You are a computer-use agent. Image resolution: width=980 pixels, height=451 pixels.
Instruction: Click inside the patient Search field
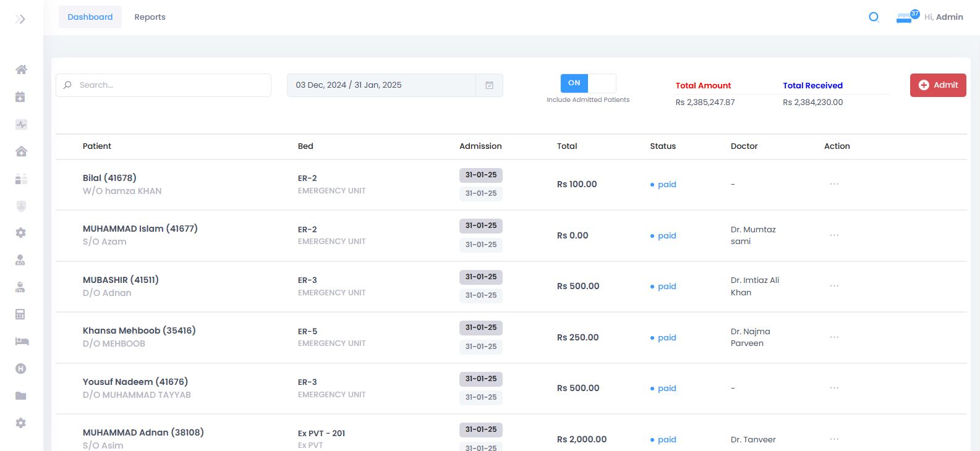163,85
